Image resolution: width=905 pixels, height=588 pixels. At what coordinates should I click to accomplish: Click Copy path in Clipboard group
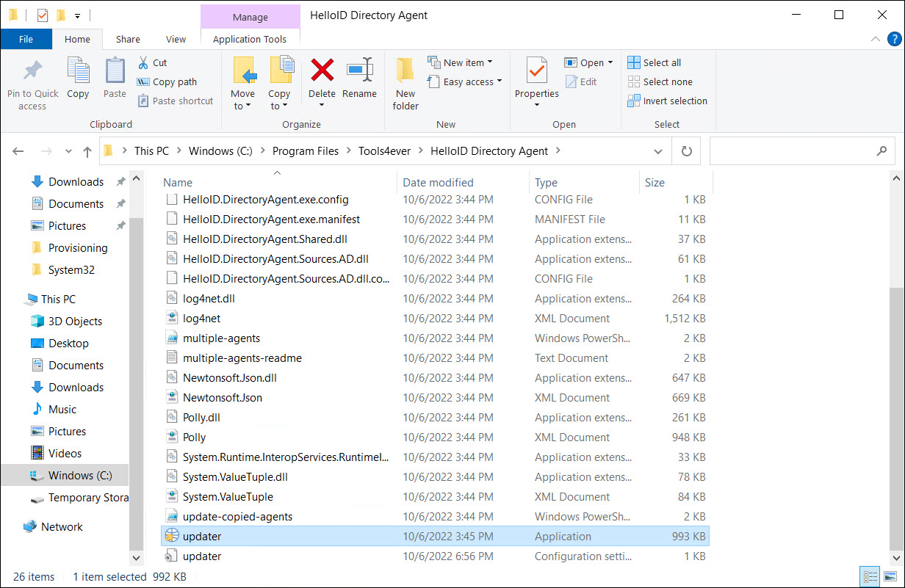click(167, 81)
